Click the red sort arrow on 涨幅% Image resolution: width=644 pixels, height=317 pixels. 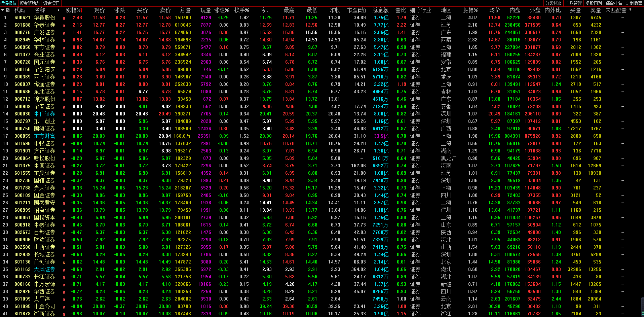click(x=81, y=10)
